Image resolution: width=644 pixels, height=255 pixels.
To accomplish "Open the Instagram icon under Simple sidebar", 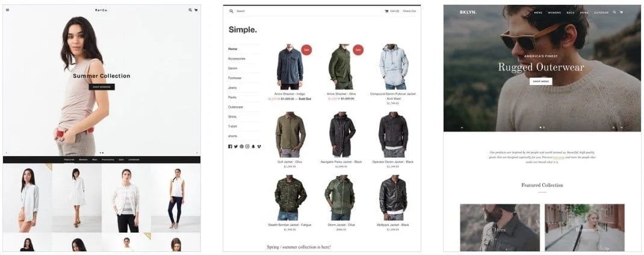I will click(247, 146).
